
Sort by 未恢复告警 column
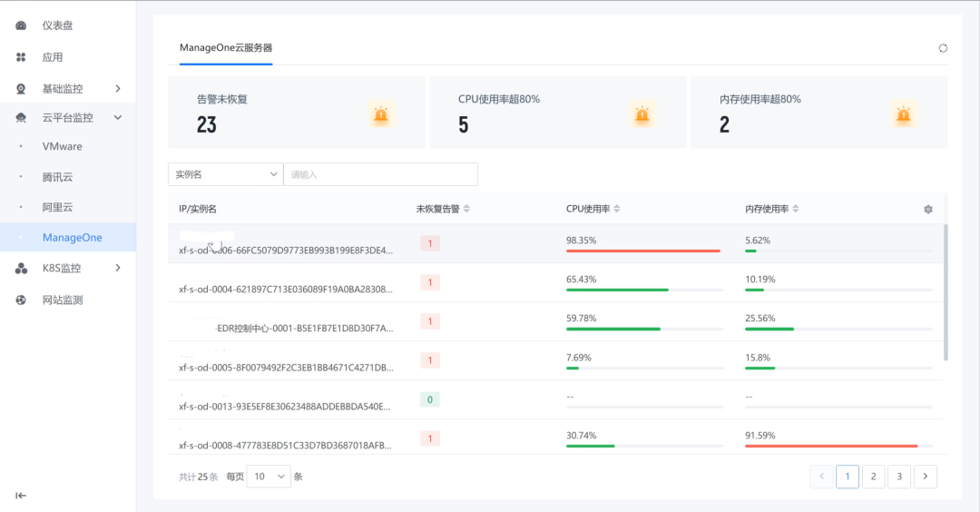467,209
